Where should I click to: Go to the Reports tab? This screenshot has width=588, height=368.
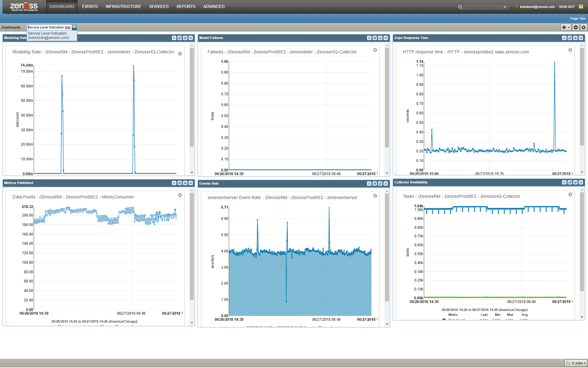coord(186,6)
